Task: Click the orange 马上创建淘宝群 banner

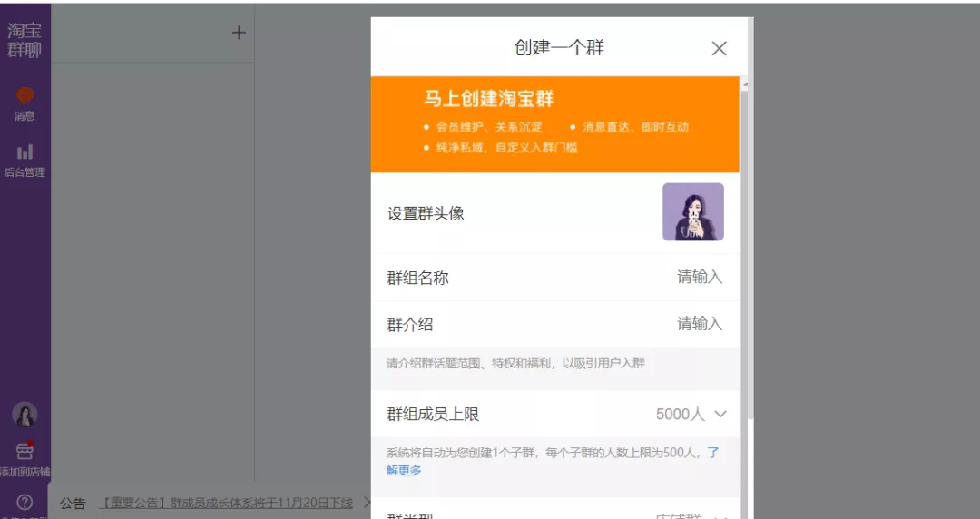Action: pyautogui.click(x=554, y=124)
